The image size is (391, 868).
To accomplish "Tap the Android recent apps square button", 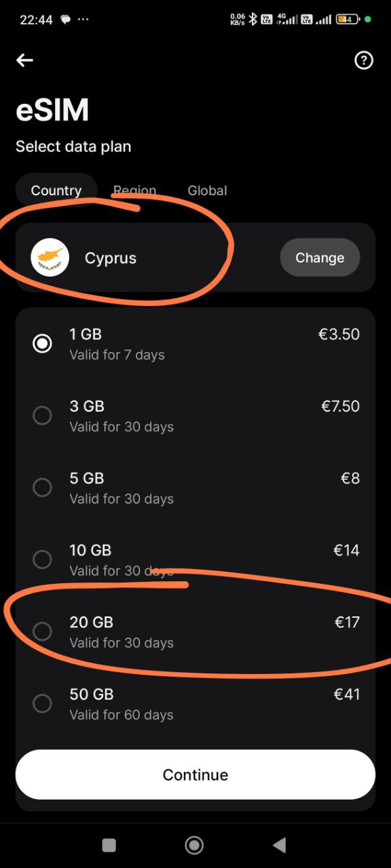I will [x=109, y=844].
